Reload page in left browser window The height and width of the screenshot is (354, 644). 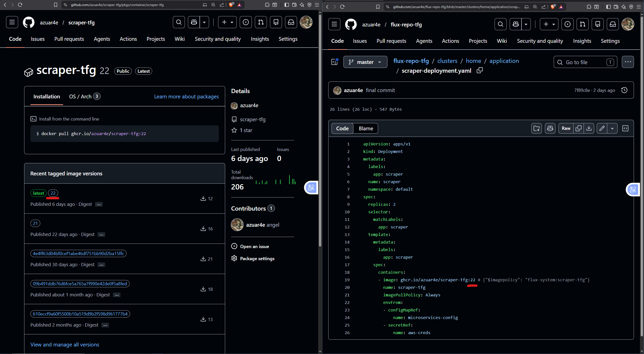point(20,5)
